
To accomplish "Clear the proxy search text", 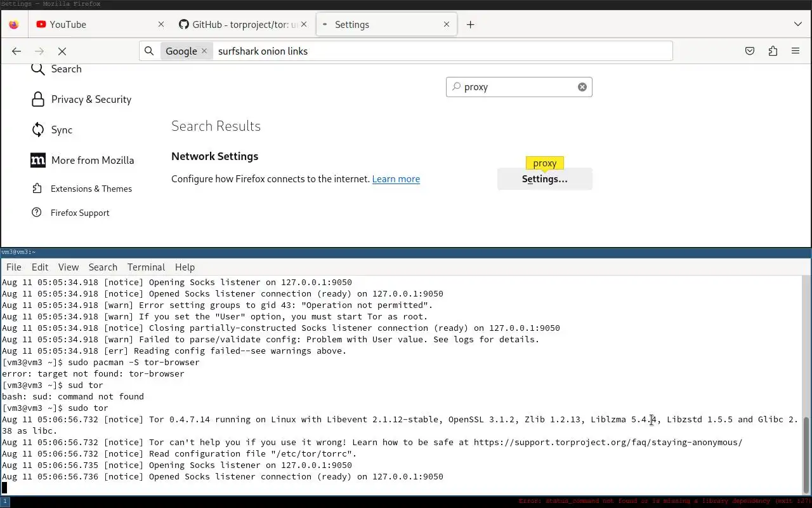I will pyautogui.click(x=582, y=87).
